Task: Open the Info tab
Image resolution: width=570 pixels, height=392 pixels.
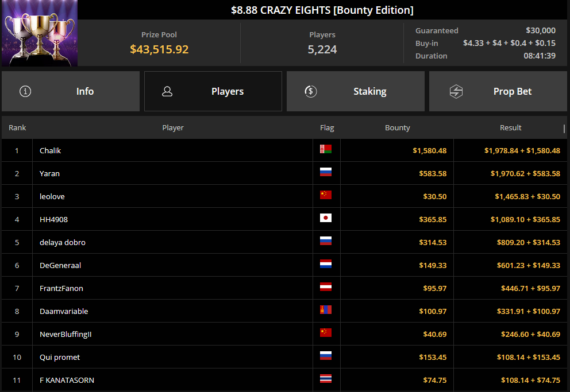Action: 71,91
